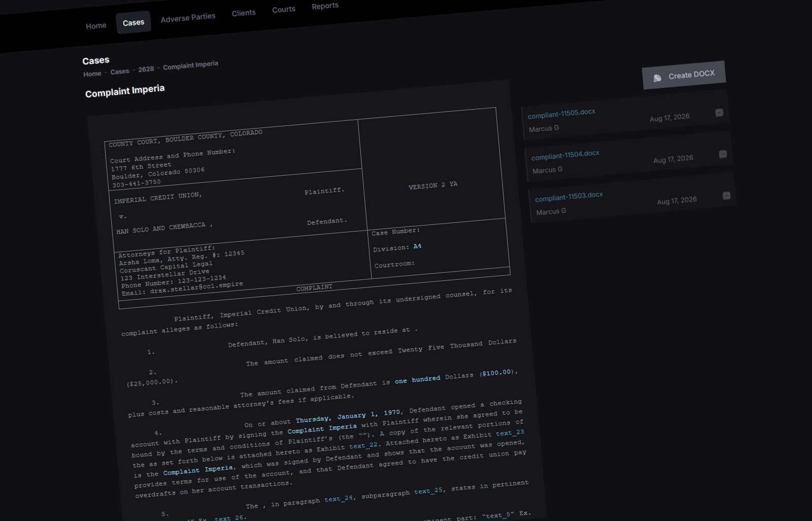Click the 'Complaint Imperia' page heading

coord(125,91)
